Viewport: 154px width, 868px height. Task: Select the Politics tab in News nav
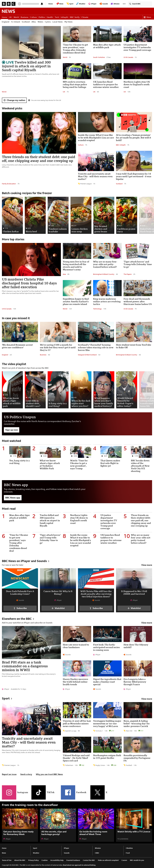coord(42,17)
